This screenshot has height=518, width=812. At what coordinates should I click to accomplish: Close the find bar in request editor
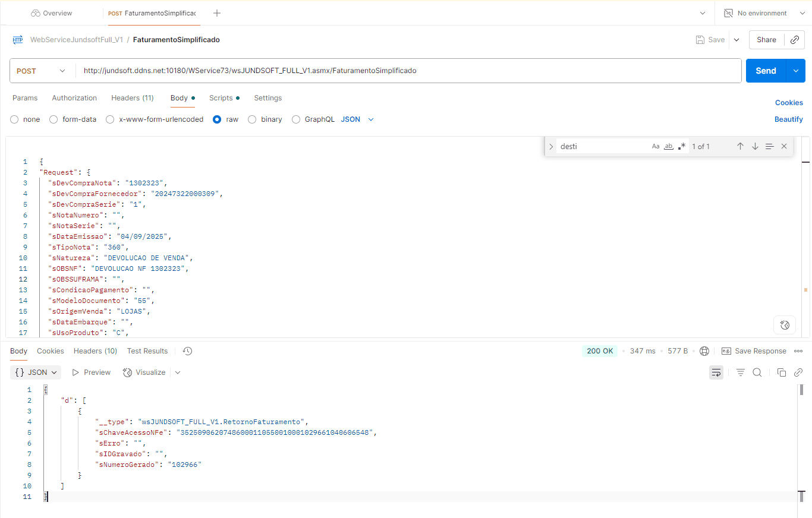coord(784,146)
